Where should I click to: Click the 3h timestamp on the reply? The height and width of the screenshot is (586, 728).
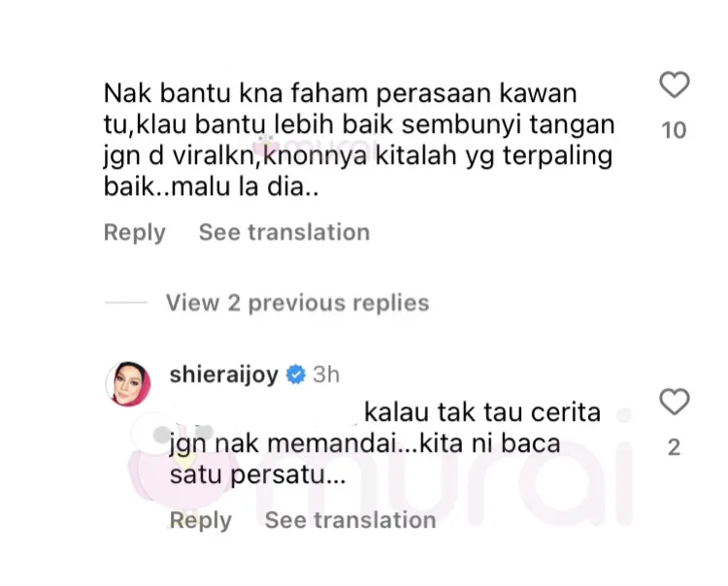[x=326, y=374]
